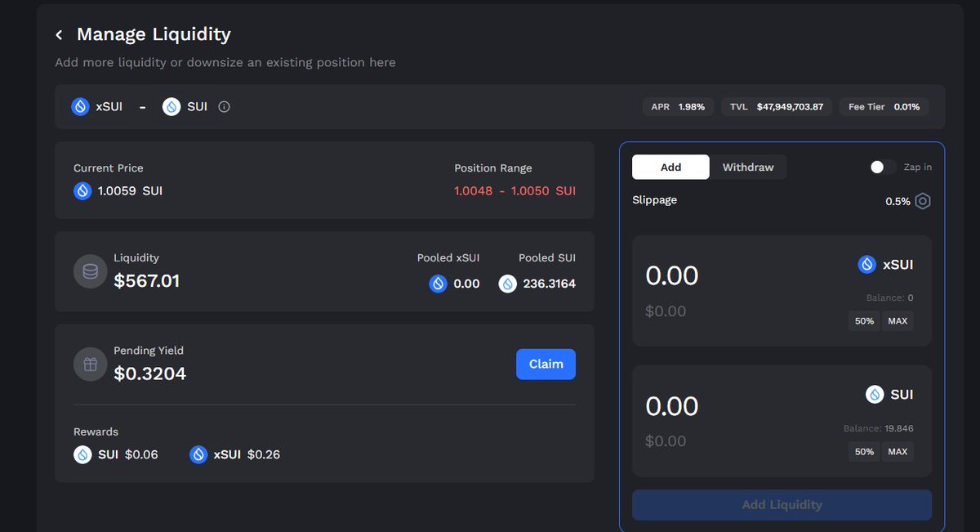
Task: Click the xSUI icon in first deposit box
Action: [x=866, y=265]
